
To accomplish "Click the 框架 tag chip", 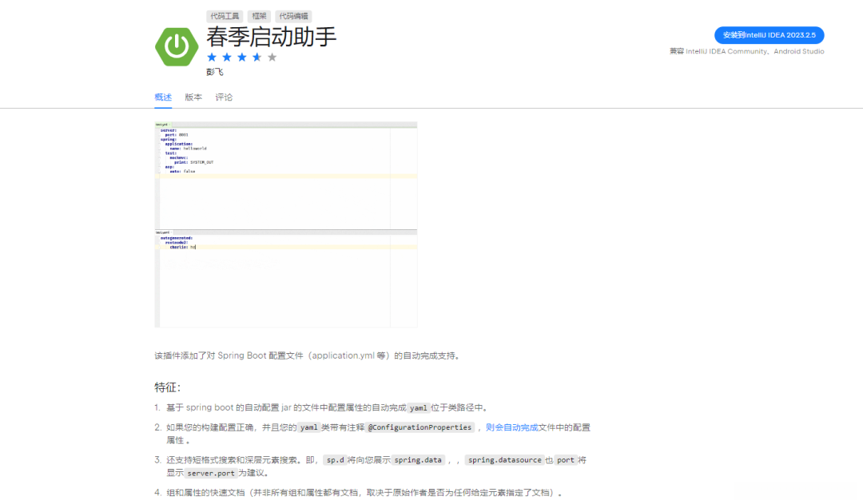I will click(259, 16).
